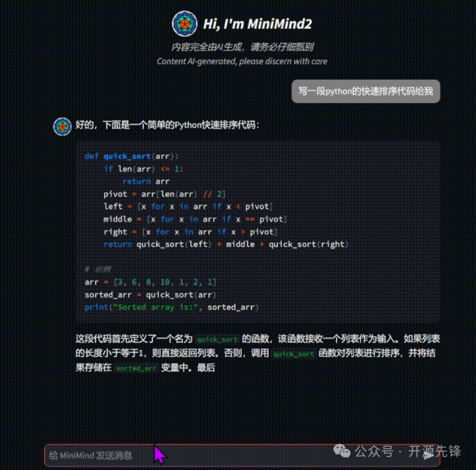Click the explanation text '这段代码首先定义了一个名为'
The height and width of the screenshot is (470, 476).
click(x=134, y=339)
